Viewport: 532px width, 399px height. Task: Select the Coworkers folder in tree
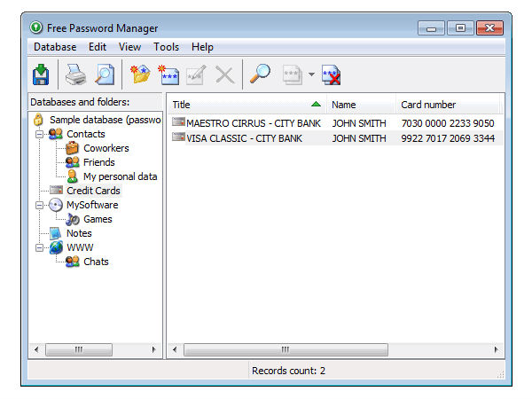pos(106,148)
